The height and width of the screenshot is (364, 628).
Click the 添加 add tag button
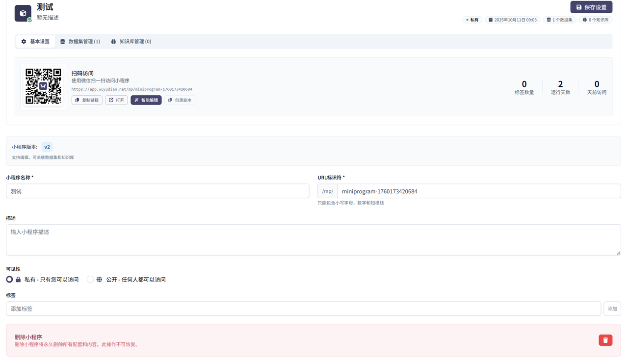click(x=612, y=309)
